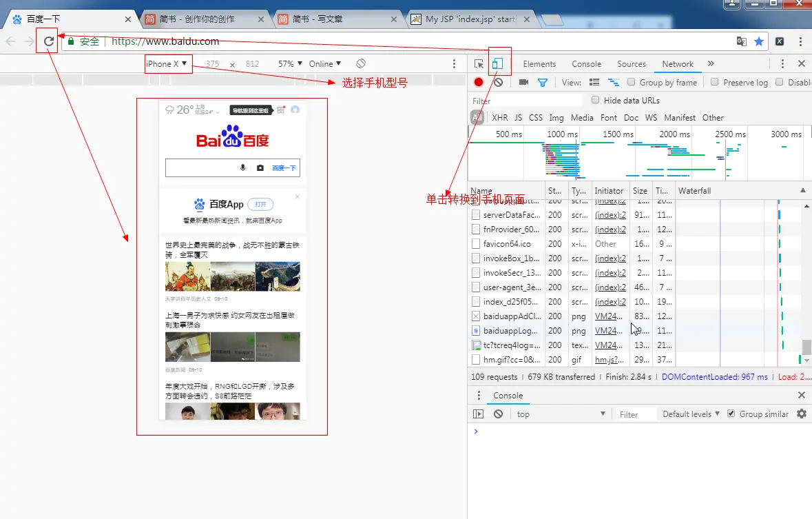Screen dimensions: 812x519
Task: Toggle the network filter funnel icon
Action: click(x=543, y=83)
